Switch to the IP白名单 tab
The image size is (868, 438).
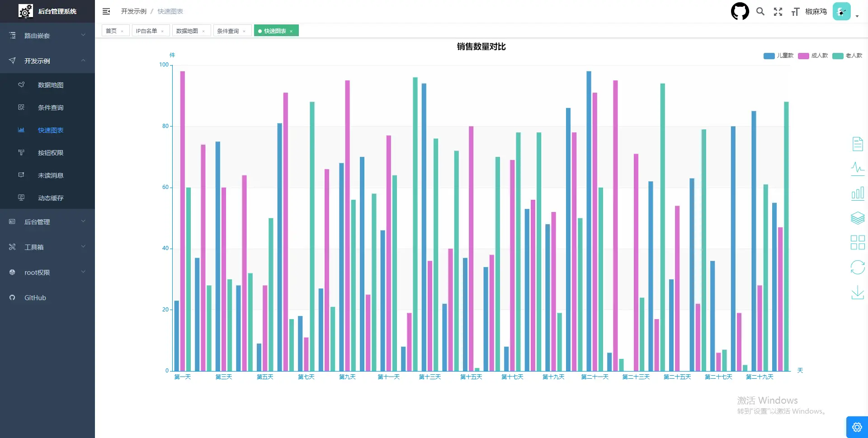(x=146, y=31)
